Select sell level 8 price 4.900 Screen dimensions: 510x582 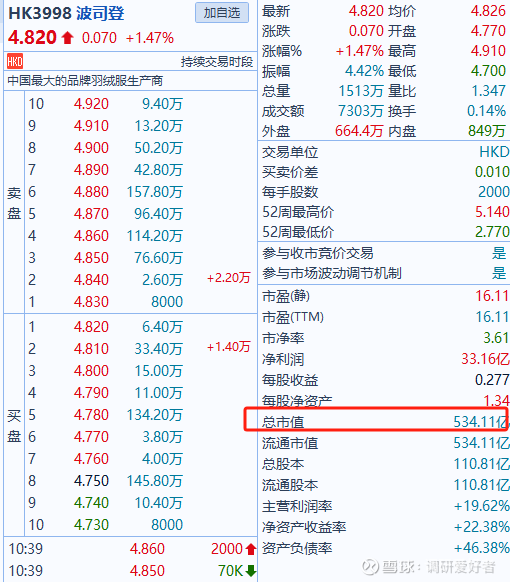[91, 148]
